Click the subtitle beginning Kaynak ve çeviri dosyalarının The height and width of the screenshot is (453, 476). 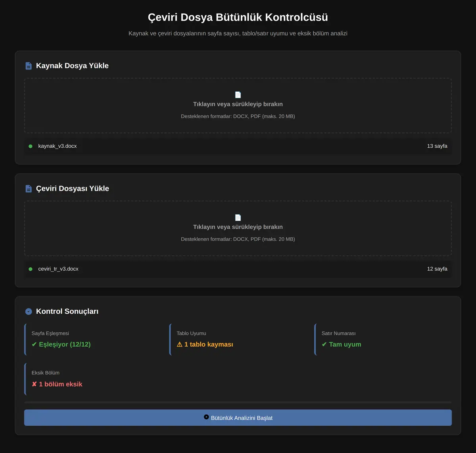[238, 33]
